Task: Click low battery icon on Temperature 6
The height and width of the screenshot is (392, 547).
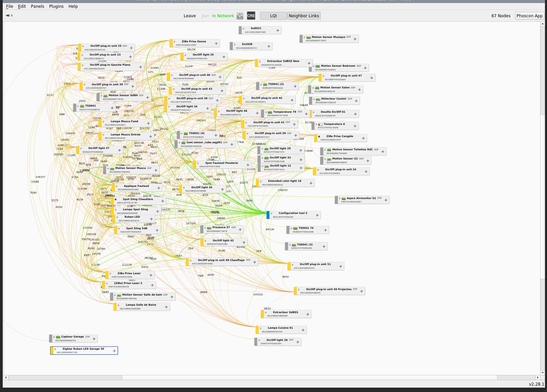Action: tap(321, 124)
